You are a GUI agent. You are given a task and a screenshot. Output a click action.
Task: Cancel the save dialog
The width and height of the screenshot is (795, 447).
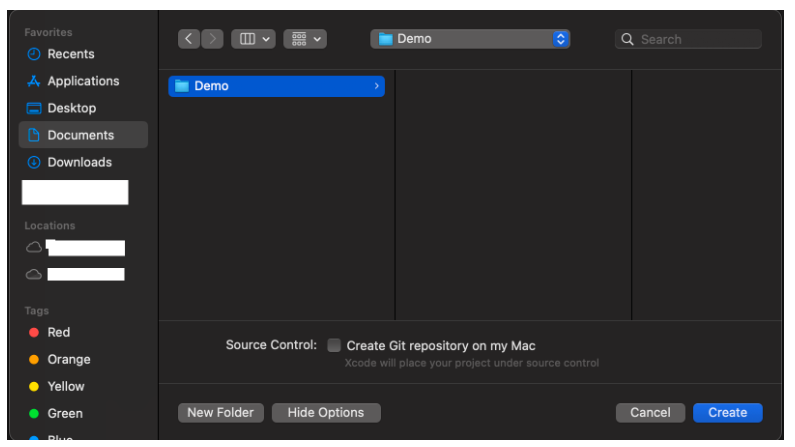coord(650,412)
